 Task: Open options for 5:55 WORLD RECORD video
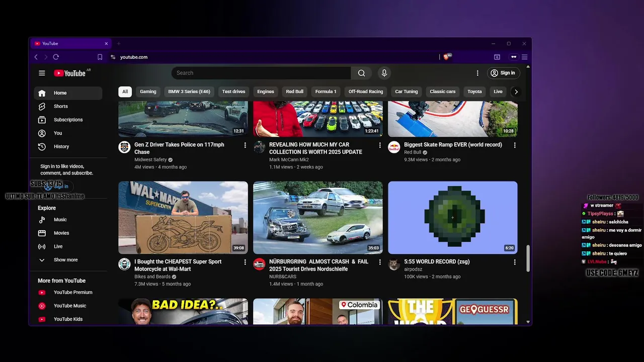515,262
